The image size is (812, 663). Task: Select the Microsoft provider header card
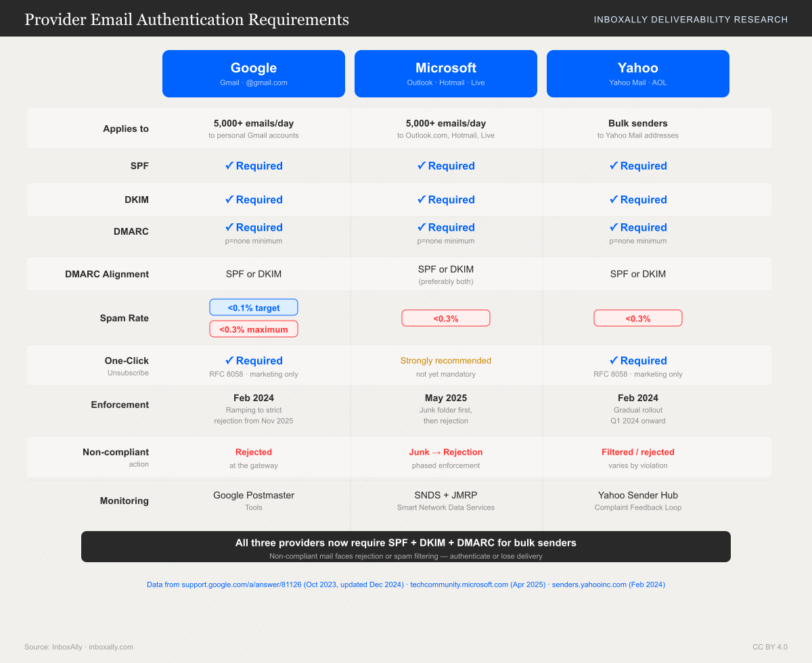click(x=446, y=73)
